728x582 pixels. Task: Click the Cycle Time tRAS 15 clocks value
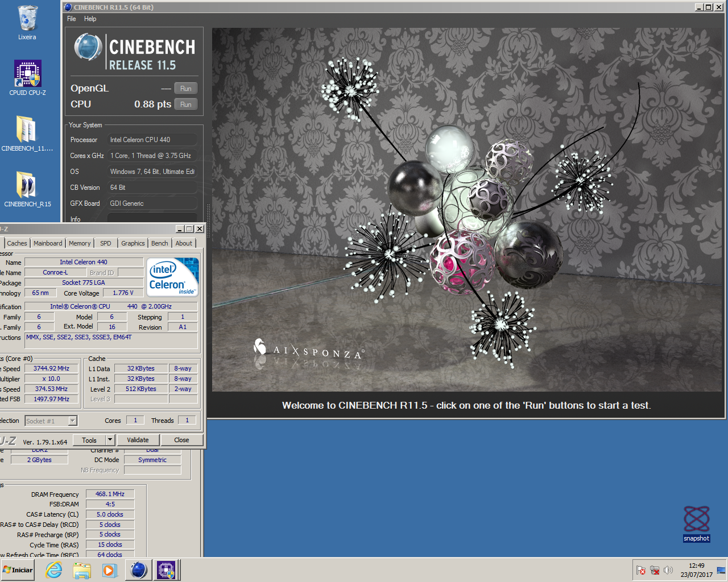[x=110, y=544]
